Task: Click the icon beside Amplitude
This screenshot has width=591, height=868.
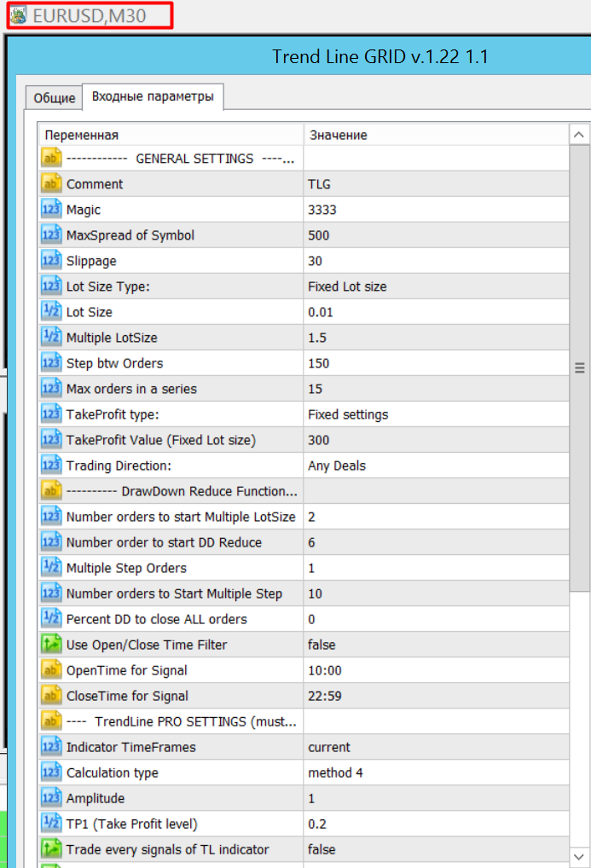Action: 51,798
